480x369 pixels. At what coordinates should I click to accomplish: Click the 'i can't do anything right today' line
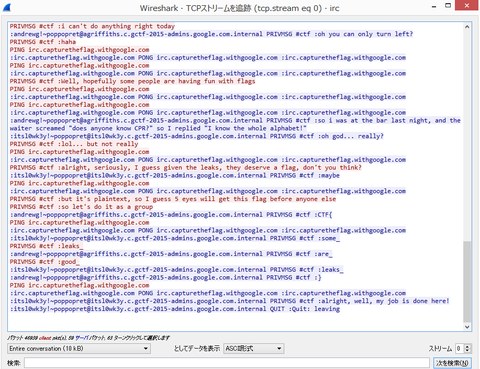pos(92,26)
